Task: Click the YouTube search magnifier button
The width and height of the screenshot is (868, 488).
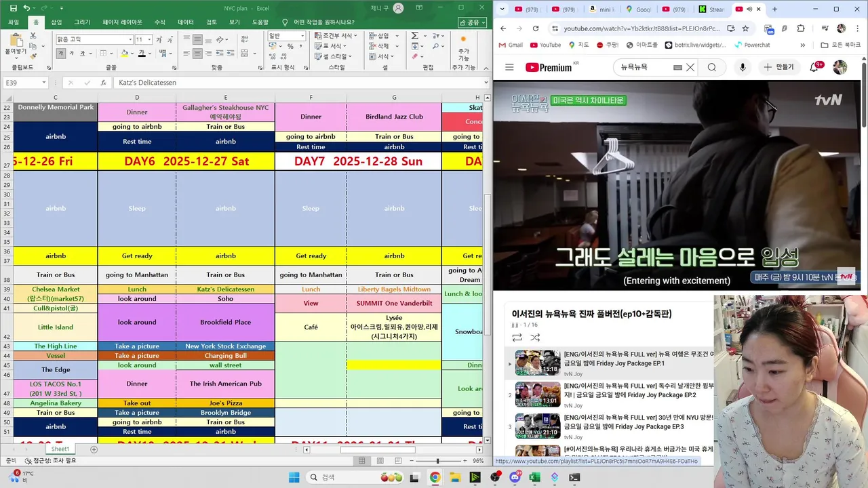Action: (x=712, y=67)
